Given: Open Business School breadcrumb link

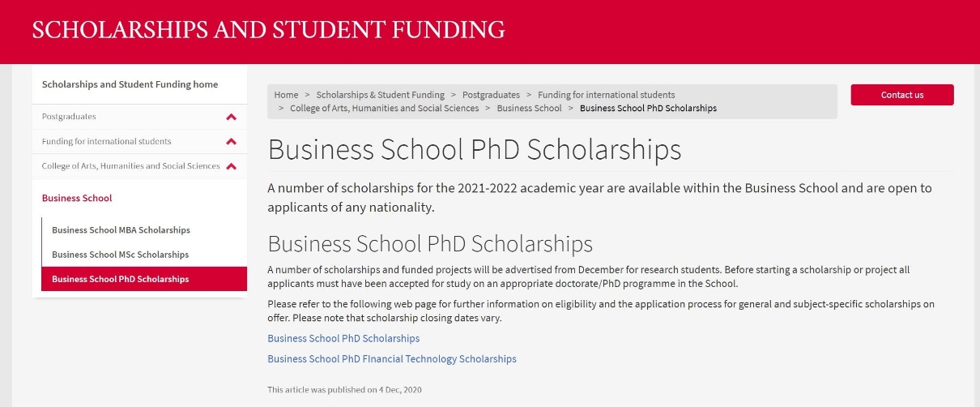Looking at the screenshot, I should pos(529,108).
